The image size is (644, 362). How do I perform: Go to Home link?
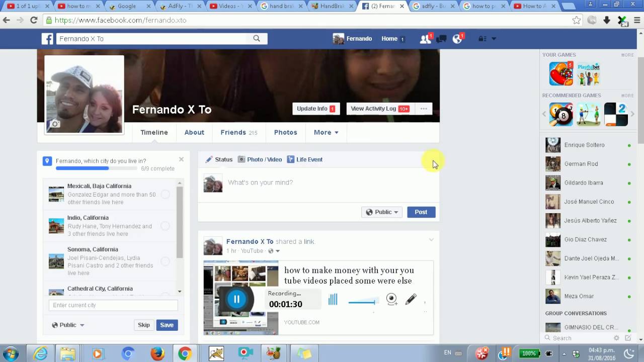pos(389,39)
